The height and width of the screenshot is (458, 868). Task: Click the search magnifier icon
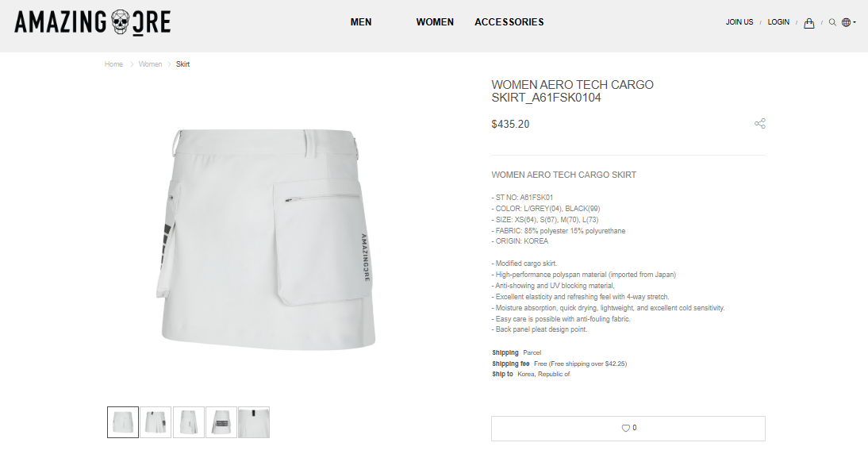832,23
